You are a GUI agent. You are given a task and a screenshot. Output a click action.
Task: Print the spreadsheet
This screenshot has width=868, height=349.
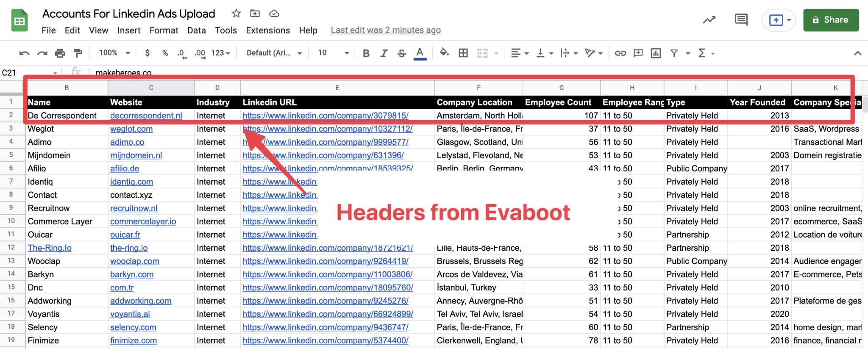click(60, 53)
